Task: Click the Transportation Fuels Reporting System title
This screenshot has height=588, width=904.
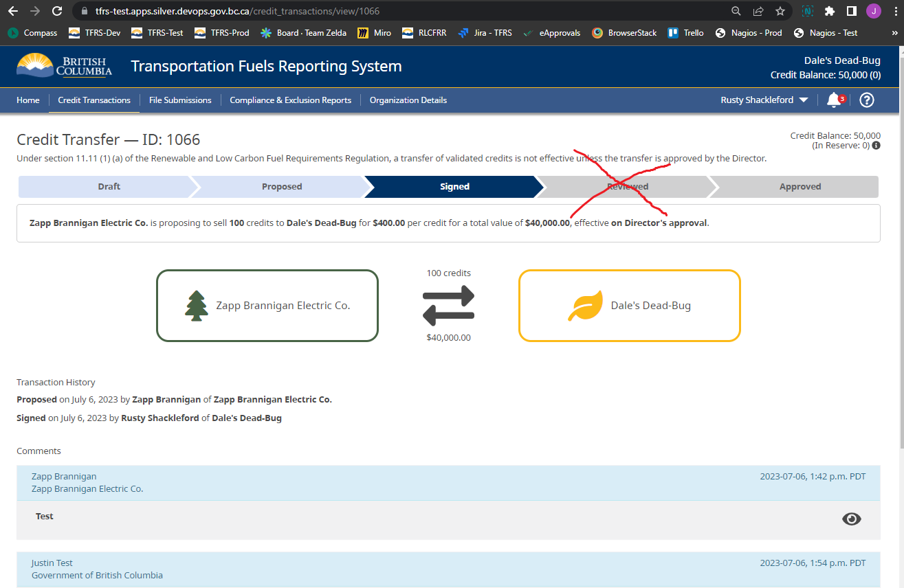Action: 266,66
